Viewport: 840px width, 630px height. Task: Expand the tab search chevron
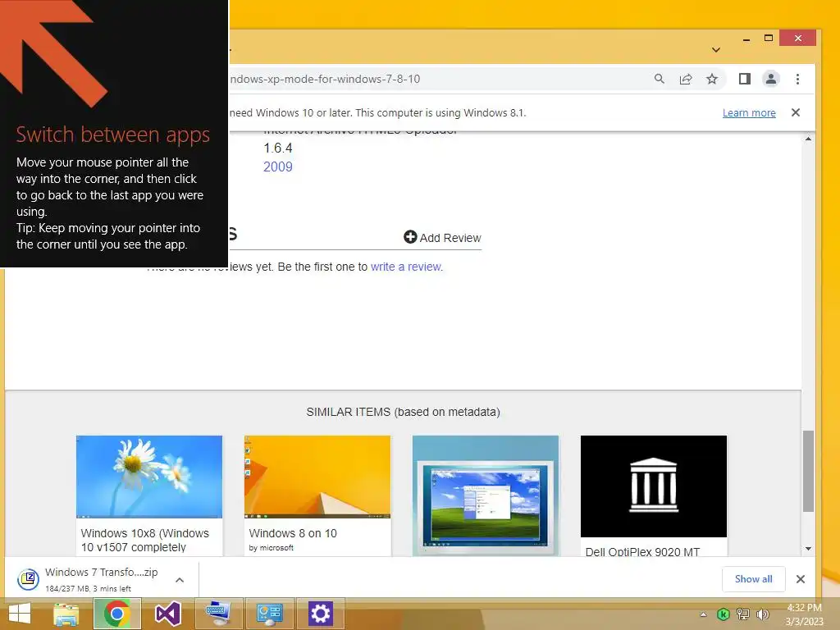[715, 50]
